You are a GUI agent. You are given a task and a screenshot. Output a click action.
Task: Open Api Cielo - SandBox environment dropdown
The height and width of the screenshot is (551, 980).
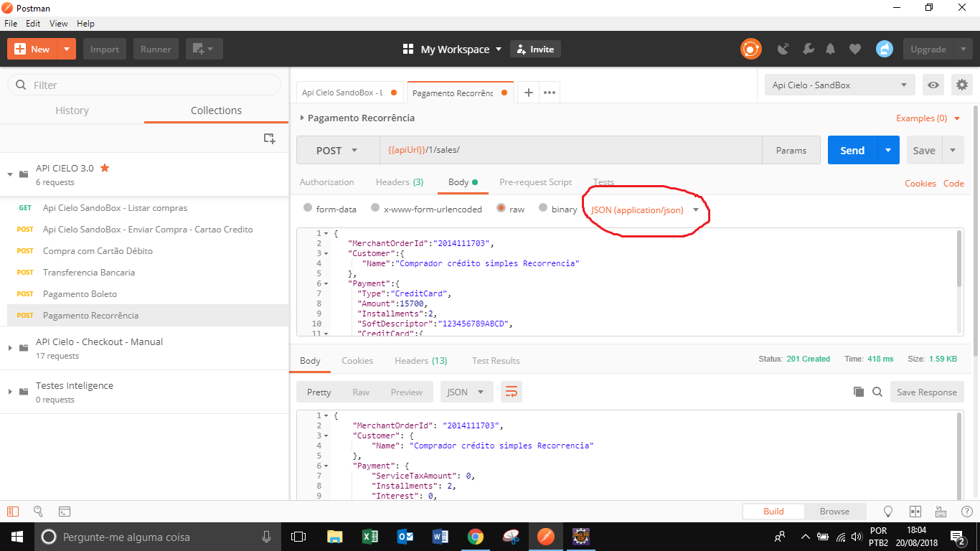840,85
